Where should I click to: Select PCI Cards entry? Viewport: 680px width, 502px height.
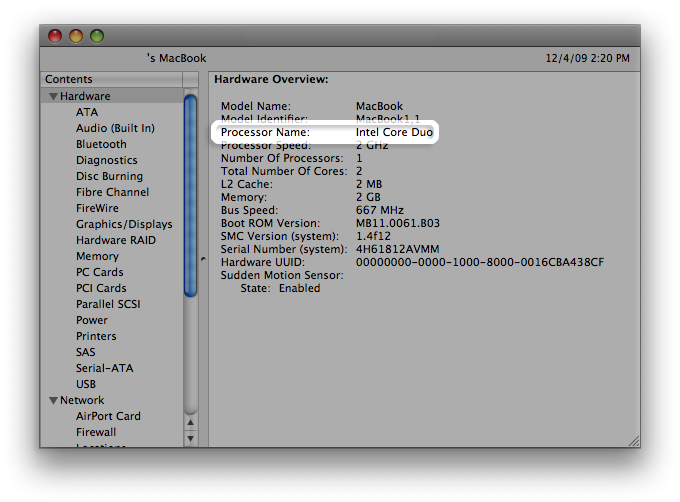[101, 288]
